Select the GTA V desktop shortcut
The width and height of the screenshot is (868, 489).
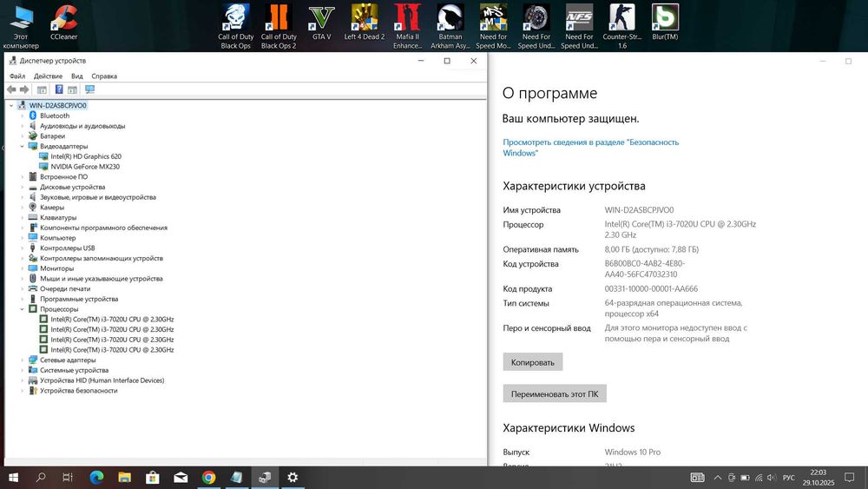pyautogui.click(x=322, y=23)
